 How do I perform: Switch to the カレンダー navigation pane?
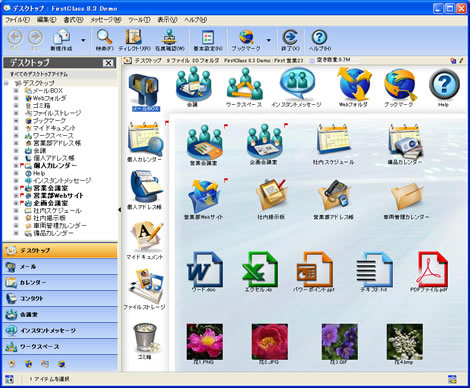[x=60, y=282]
